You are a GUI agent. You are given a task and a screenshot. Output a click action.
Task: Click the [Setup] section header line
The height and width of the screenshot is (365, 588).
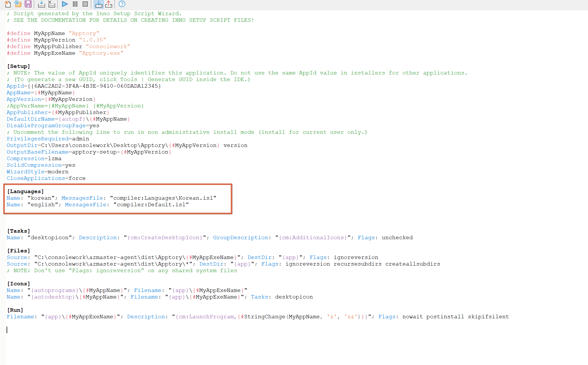[19, 66]
